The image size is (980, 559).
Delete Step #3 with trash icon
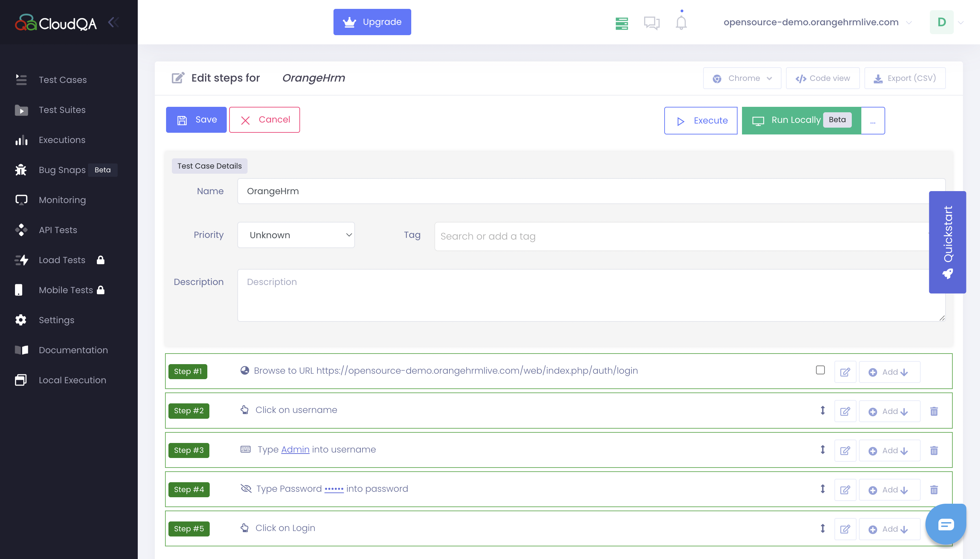click(934, 451)
